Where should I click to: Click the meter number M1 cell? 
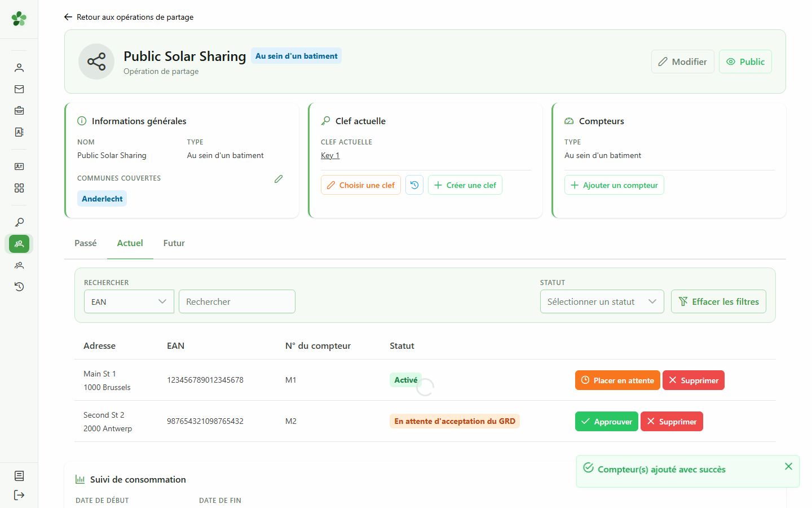pyautogui.click(x=291, y=380)
